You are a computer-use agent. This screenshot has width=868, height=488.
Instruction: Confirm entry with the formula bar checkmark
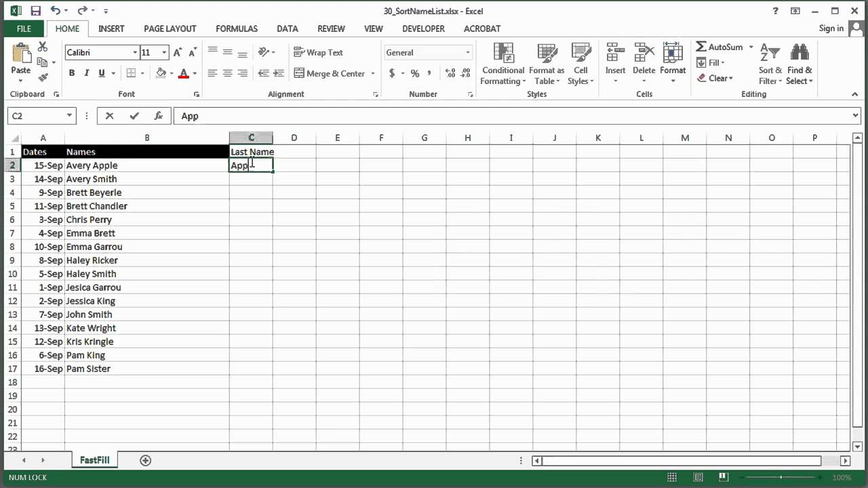[x=134, y=116]
